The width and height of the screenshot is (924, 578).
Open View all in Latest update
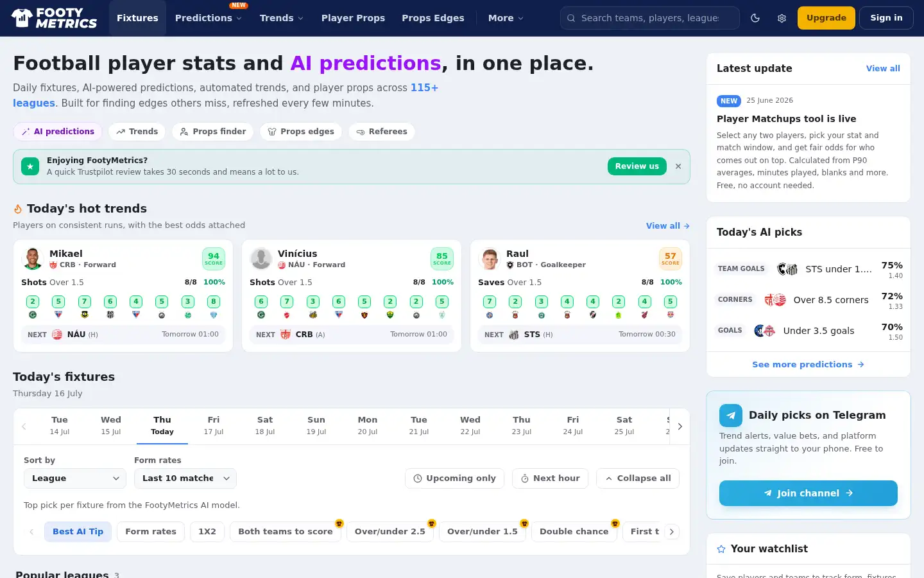[883, 69]
